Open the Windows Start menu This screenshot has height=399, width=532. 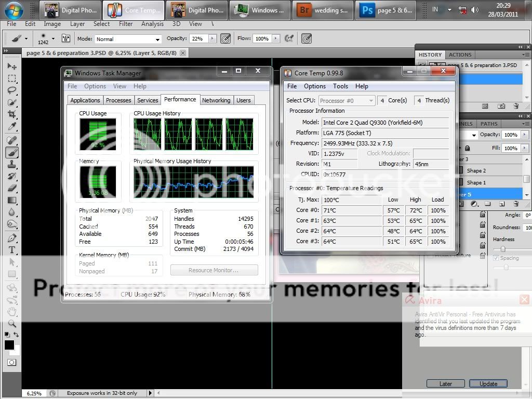click(x=14, y=10)
